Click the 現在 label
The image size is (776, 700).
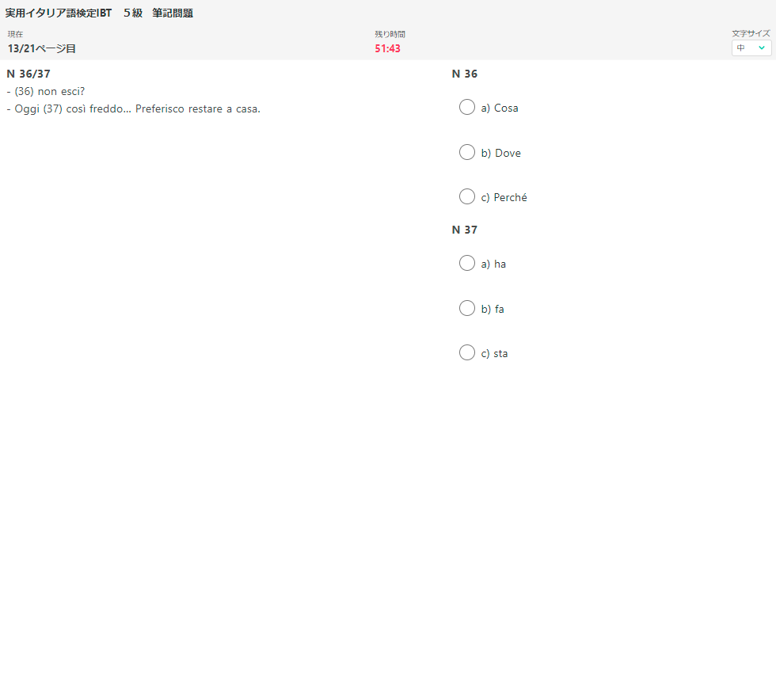click(15, 34)
